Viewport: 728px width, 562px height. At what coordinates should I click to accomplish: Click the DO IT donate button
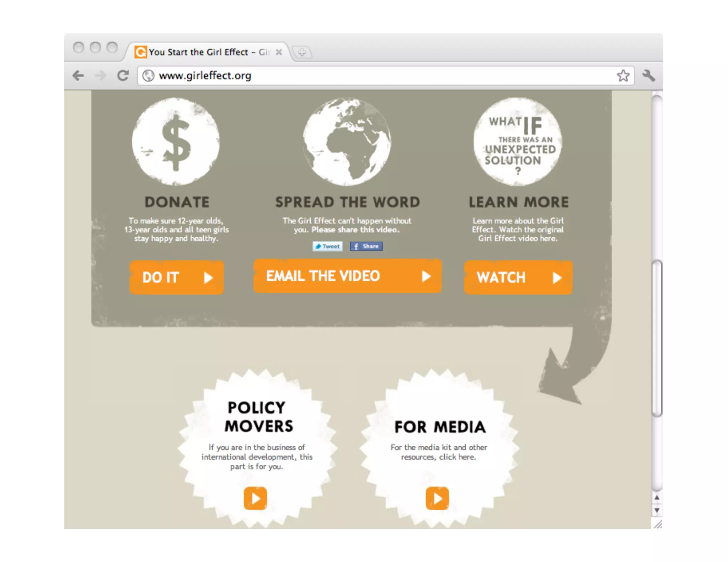point(176,277)
